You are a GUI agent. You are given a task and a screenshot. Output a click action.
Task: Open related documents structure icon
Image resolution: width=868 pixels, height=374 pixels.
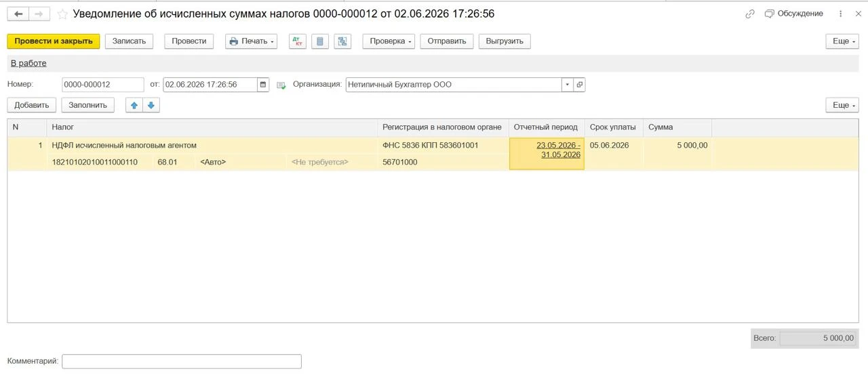pyautogui.click(x=342, y=41)
